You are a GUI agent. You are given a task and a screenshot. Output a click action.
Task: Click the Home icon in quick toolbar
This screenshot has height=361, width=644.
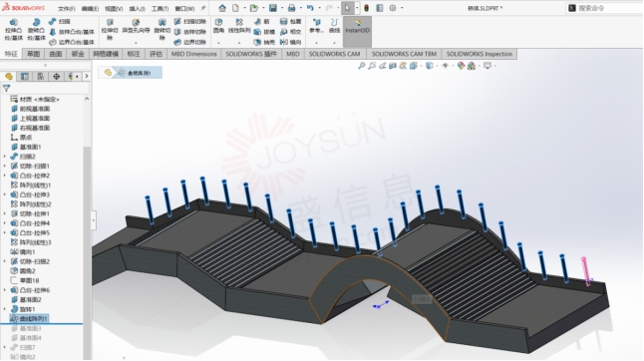(222, 8)
